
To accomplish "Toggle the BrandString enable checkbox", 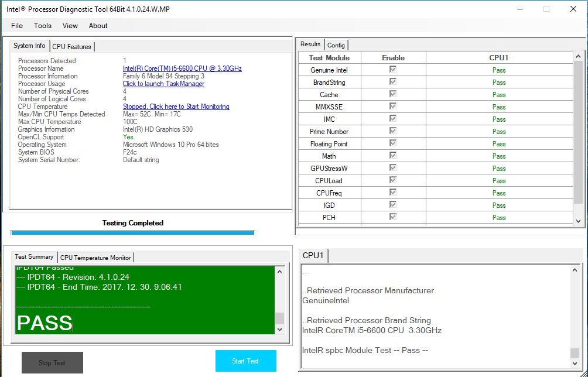I will click(x=393, y=82).
